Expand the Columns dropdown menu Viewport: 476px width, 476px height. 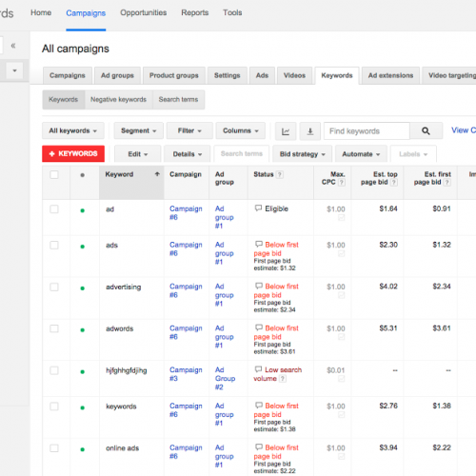point(241,130)
